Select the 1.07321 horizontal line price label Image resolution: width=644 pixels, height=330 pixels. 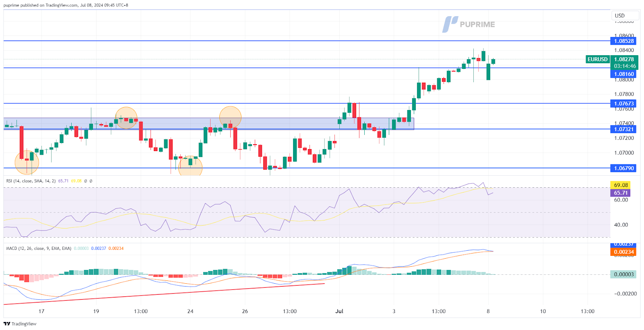point(623,129)
